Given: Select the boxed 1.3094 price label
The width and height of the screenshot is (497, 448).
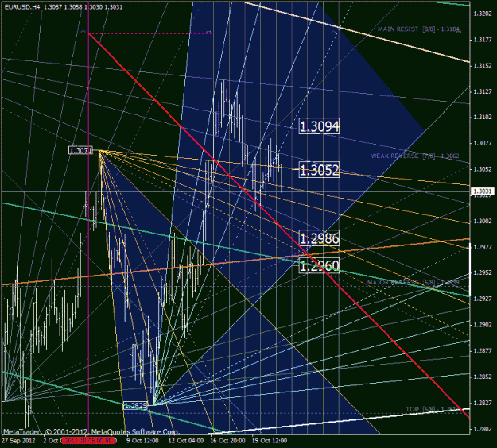Looking at the screenshot, I should (x=319, y=126).
